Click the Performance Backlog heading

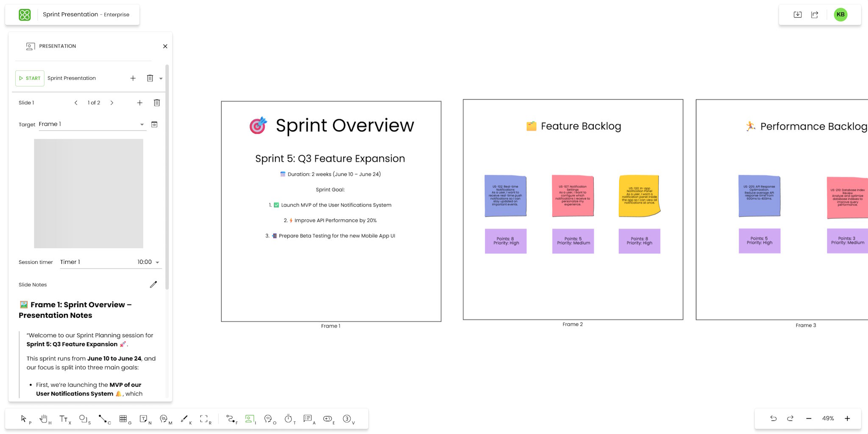814,126
